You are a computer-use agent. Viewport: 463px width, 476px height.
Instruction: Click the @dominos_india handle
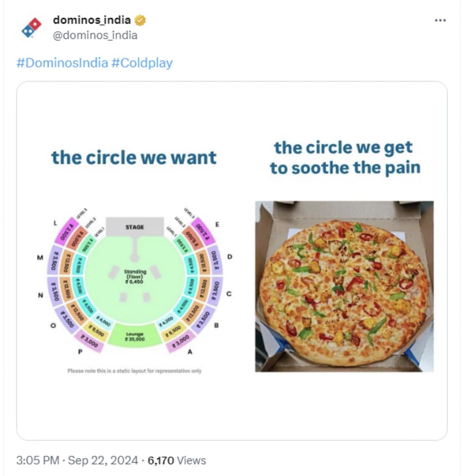tap(95, 35)
